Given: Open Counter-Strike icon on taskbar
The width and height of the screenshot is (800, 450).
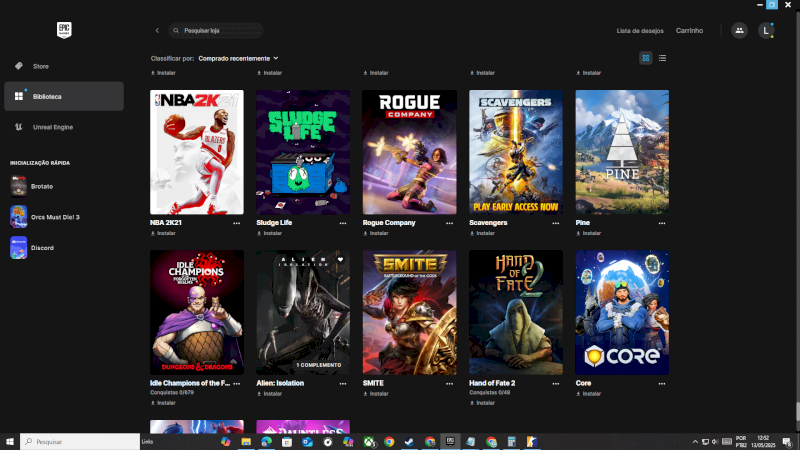Looking at the screenshot, I should pyautogui.click(x=532, y=441).
